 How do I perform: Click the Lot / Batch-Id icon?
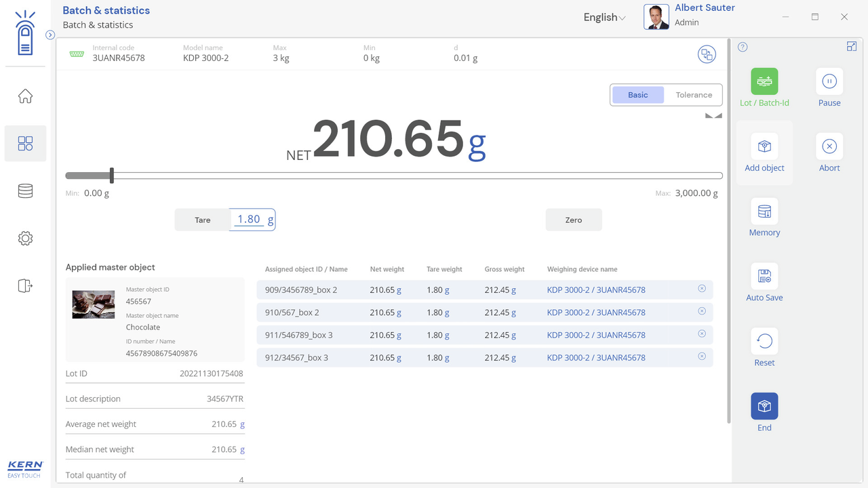tap(764, 81)
